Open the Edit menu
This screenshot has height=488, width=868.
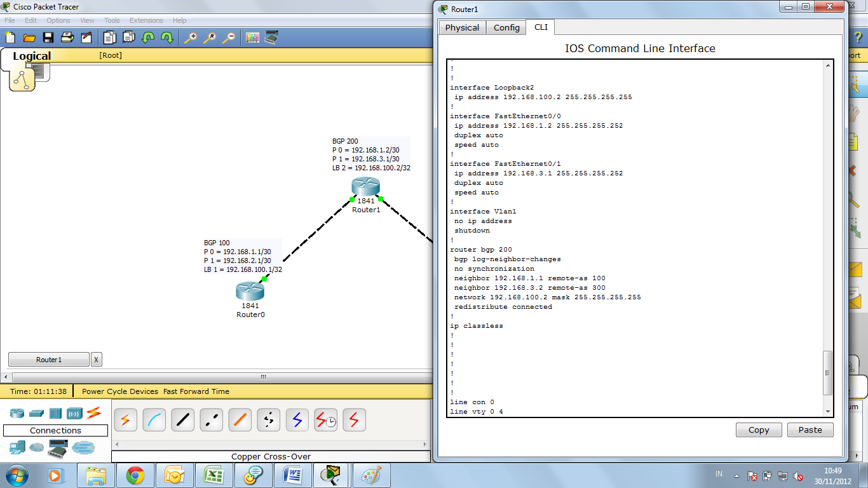point(31,20)
